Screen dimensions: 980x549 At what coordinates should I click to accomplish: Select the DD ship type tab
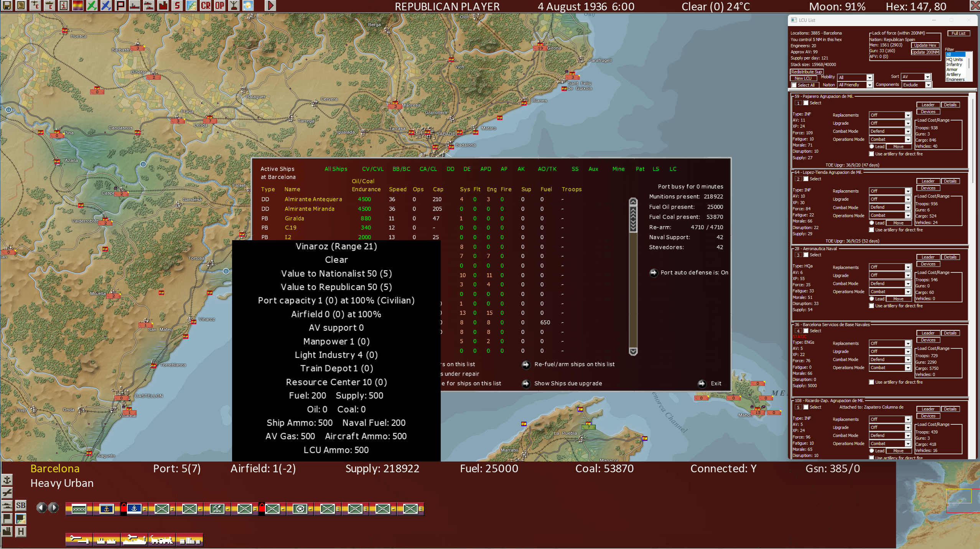[x=450, y=169]
